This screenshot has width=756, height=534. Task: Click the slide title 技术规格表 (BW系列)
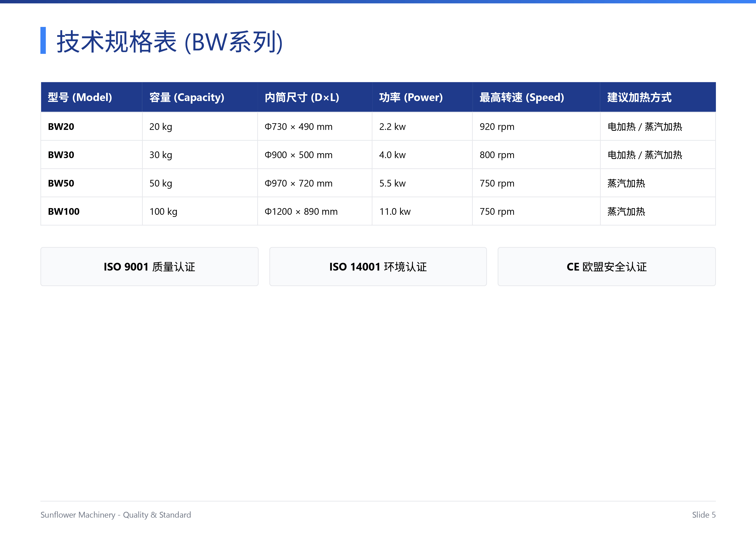pyautogui.click(x=170, y=42)
